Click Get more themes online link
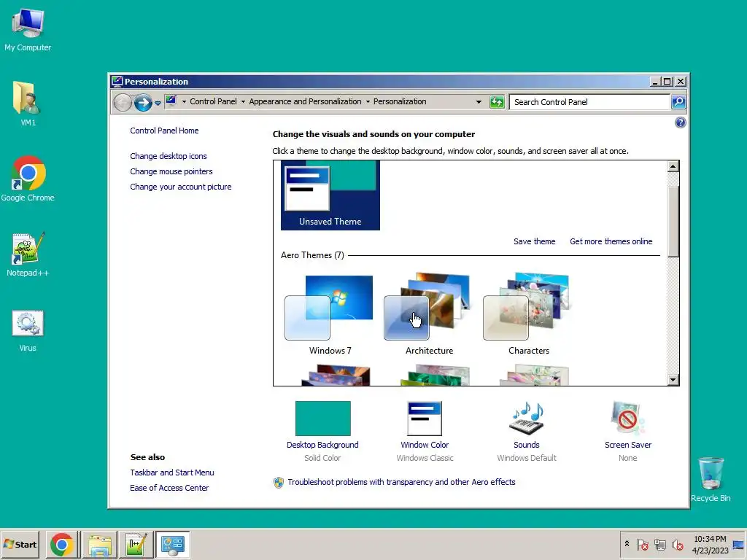 611,241
